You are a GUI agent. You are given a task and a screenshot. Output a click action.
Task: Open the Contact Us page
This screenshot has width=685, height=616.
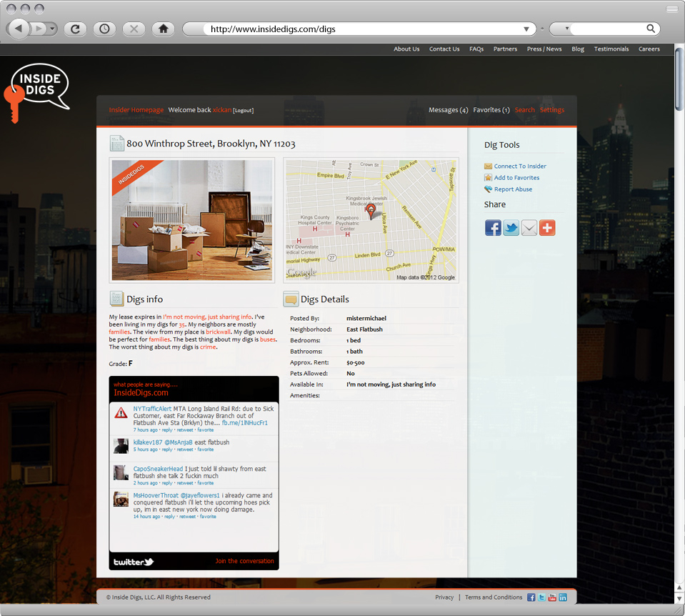point(444,49)
